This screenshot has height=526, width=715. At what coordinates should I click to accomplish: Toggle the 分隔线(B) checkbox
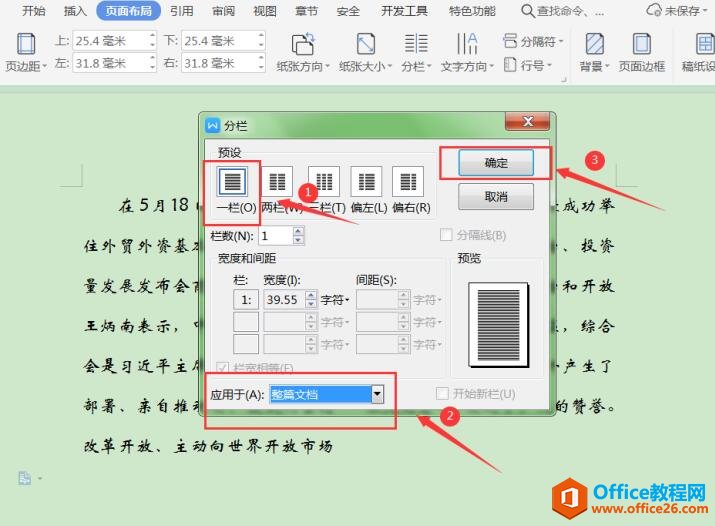pos(446,235)
